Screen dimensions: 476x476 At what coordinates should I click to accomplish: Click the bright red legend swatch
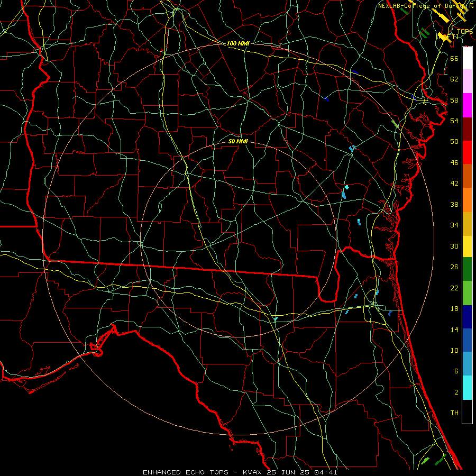click(x=467, y=152)
